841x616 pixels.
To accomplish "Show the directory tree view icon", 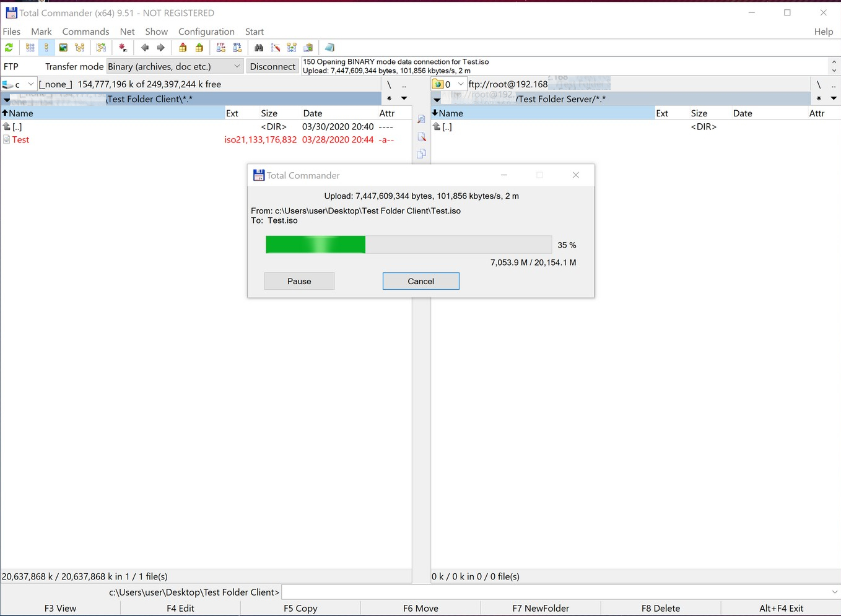I will click(80, 48).
